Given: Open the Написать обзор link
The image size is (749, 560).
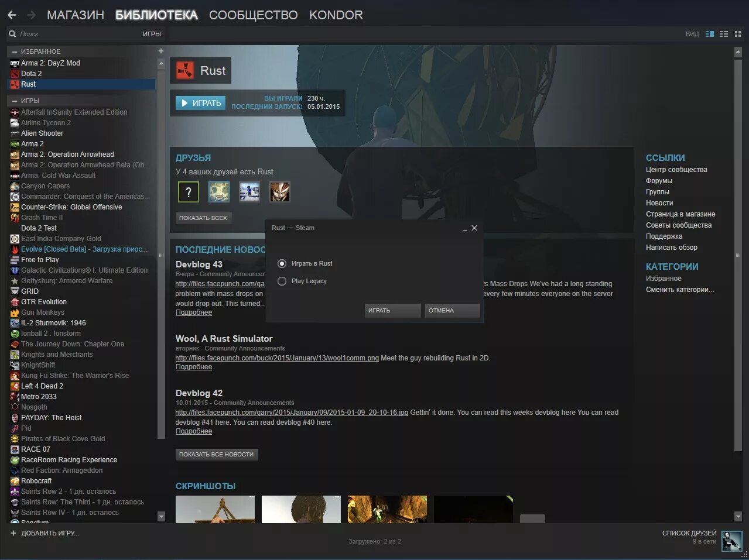Looking at the screenshot, I should click(x=672, y=248).
